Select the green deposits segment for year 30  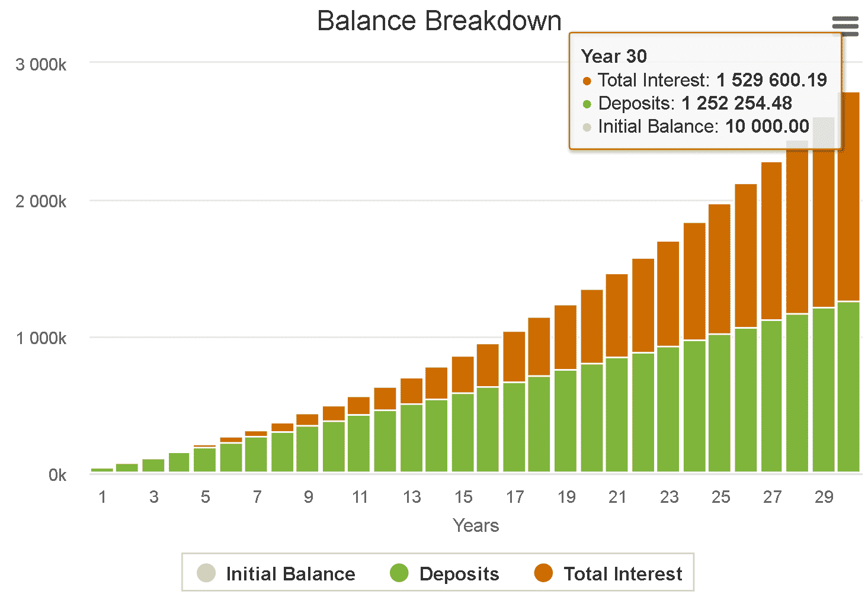848,385
